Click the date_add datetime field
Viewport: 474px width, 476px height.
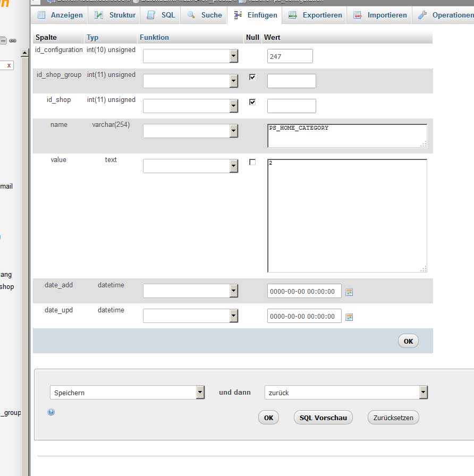304,291
